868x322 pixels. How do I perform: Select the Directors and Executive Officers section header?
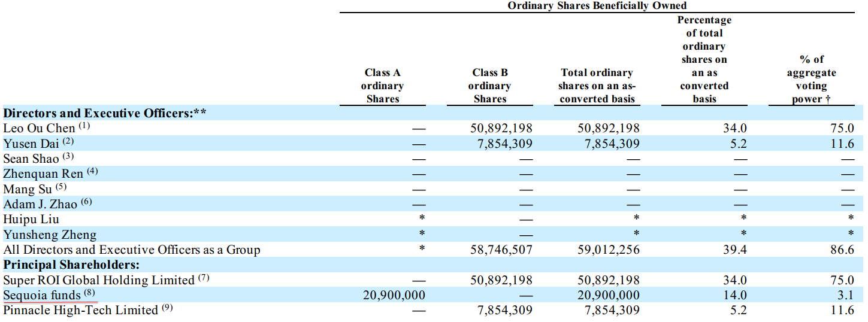105,113
